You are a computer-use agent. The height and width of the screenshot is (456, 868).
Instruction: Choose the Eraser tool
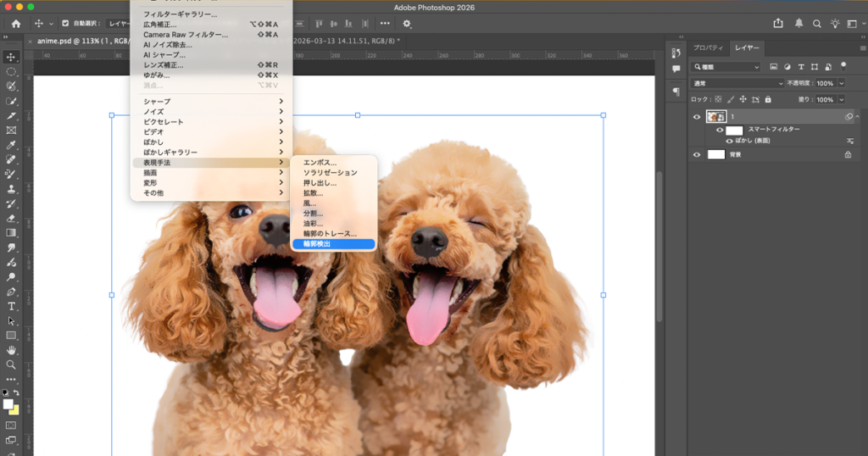pyautogui.click(x=11, y=218)
